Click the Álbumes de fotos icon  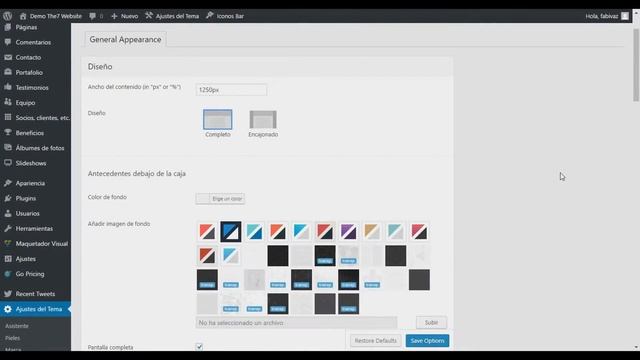coord(8,148)
